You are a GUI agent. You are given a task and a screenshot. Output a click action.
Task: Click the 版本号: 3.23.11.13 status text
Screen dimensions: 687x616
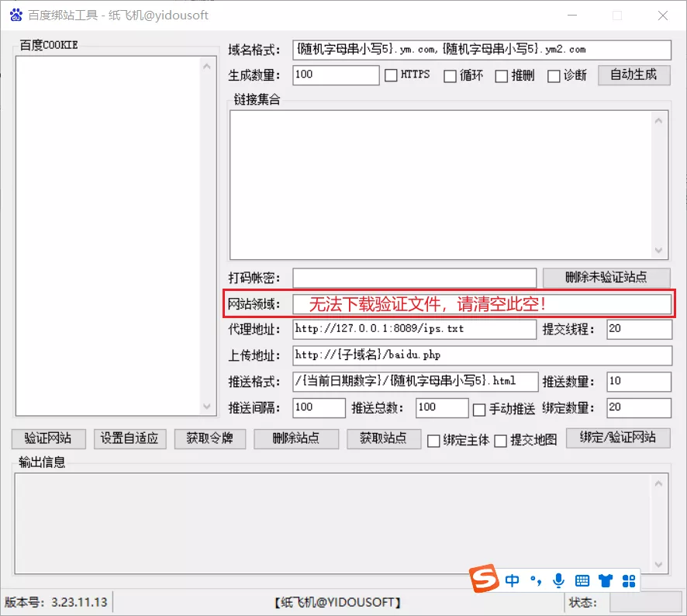click(56, 602)
